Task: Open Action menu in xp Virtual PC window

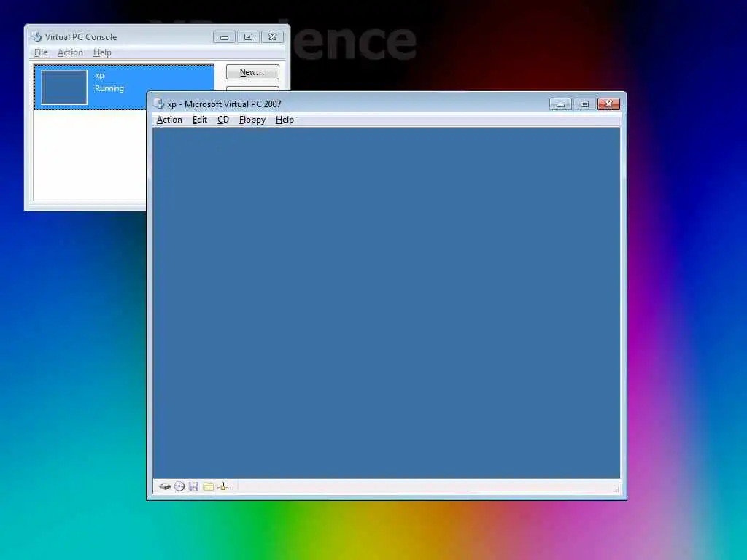Action: click(x=169, y=120)
